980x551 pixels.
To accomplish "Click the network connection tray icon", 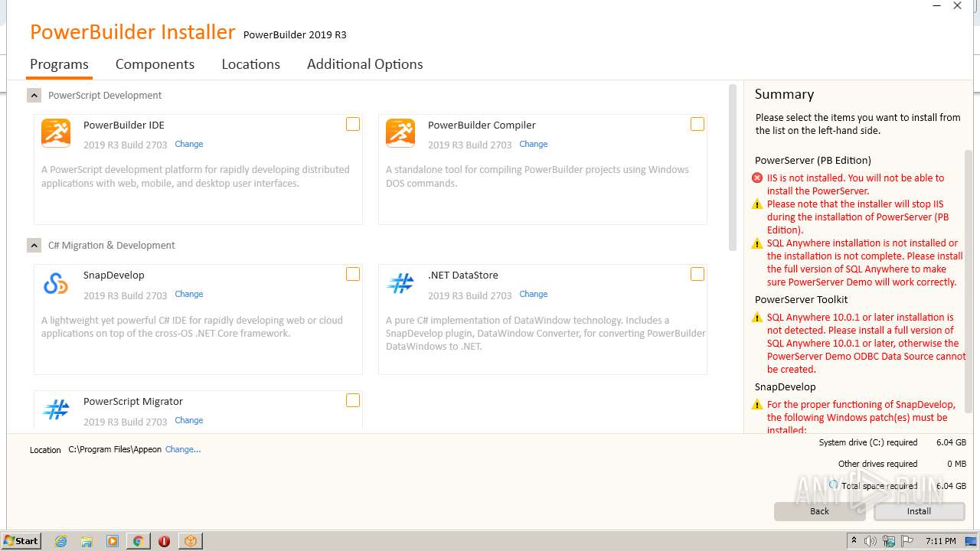I will click(889, 541).
